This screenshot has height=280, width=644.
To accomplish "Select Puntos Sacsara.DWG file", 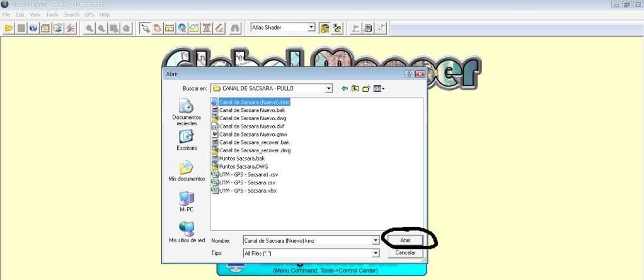I will coord(239,167).
